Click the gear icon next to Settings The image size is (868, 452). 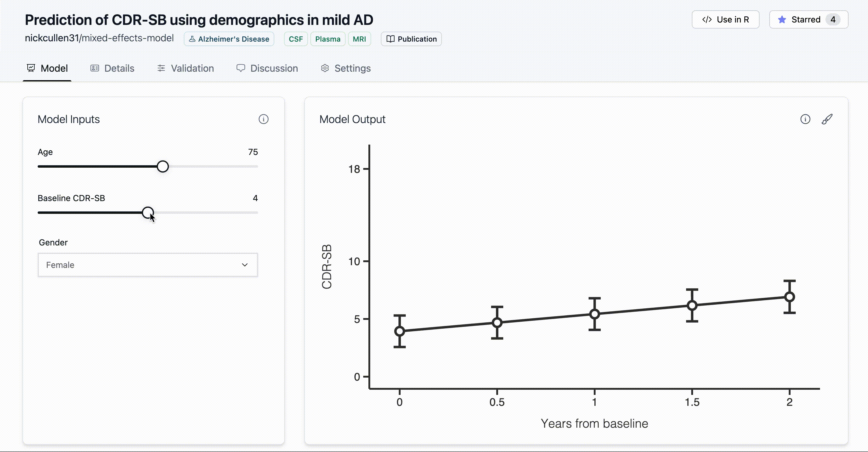325,68
